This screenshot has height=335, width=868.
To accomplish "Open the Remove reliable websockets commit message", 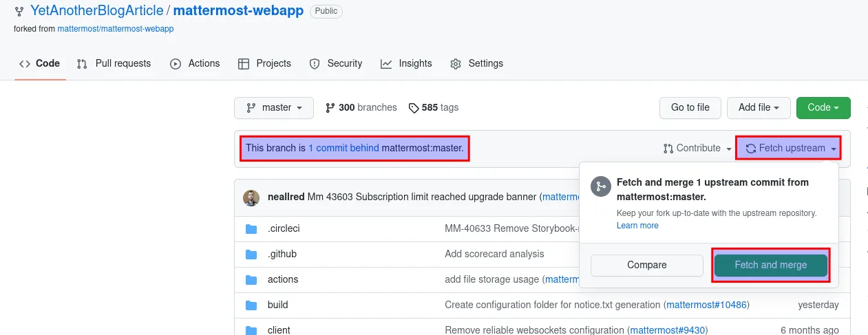I will (x=536, y=330).
